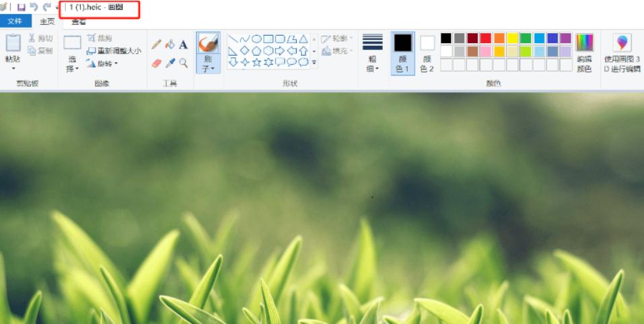Click the 粘贴 clipboard icon
Screen dimensions: 644x324
click(x=13, y=42)
